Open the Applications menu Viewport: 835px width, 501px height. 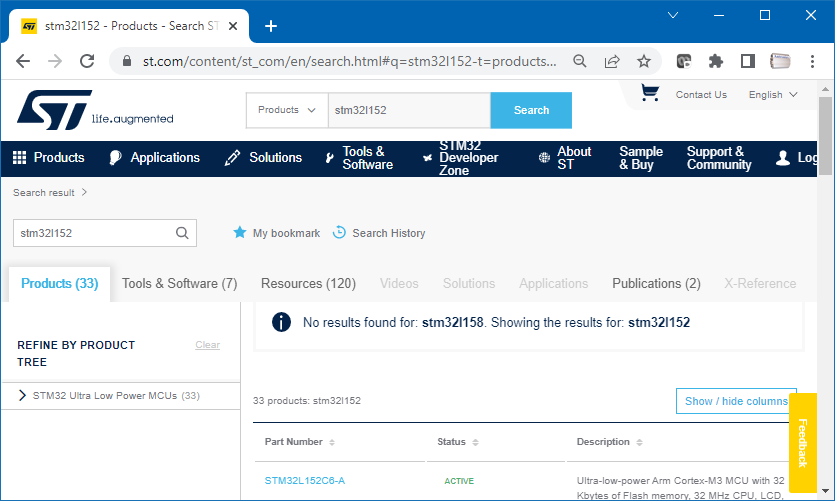(x=154, y=158)
